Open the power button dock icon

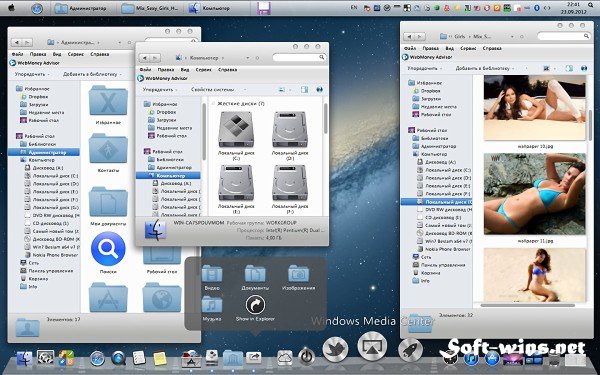[306, 357]
